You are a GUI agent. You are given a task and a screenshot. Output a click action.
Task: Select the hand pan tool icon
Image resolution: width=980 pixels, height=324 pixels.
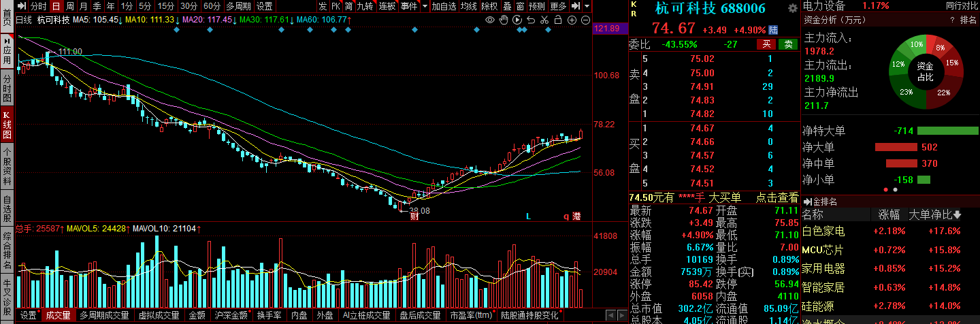click(504, 20)
